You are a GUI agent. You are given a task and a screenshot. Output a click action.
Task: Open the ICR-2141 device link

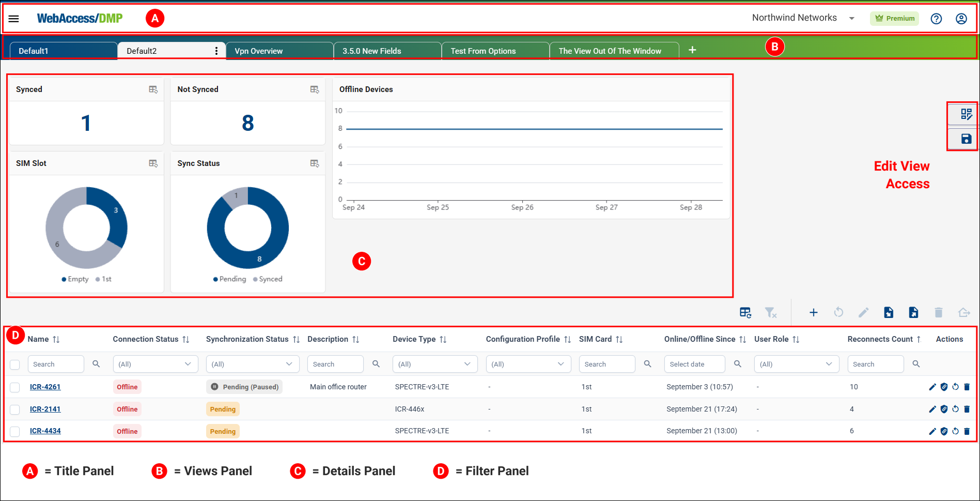(x=45, y=409)
